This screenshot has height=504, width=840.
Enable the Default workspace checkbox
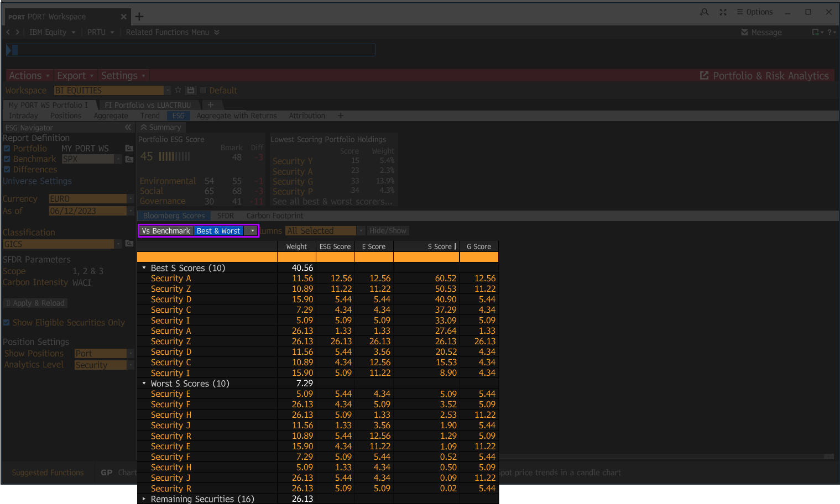click(203, 90)
